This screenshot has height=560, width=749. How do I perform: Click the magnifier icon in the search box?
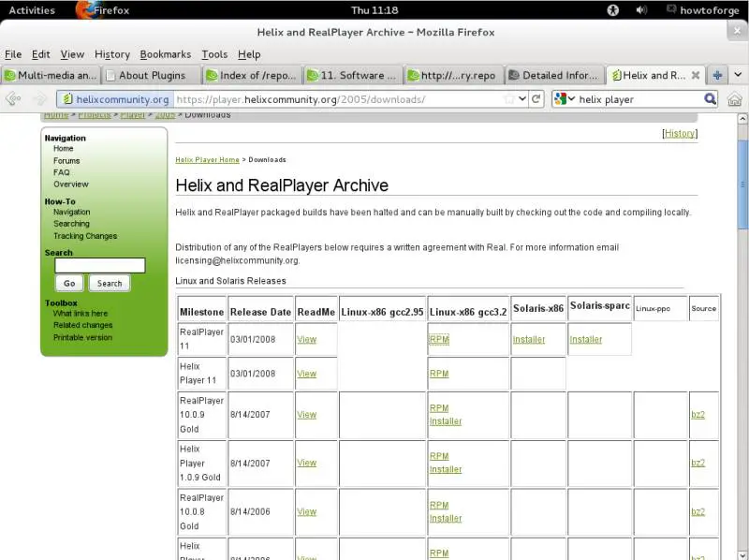(710, 99)
